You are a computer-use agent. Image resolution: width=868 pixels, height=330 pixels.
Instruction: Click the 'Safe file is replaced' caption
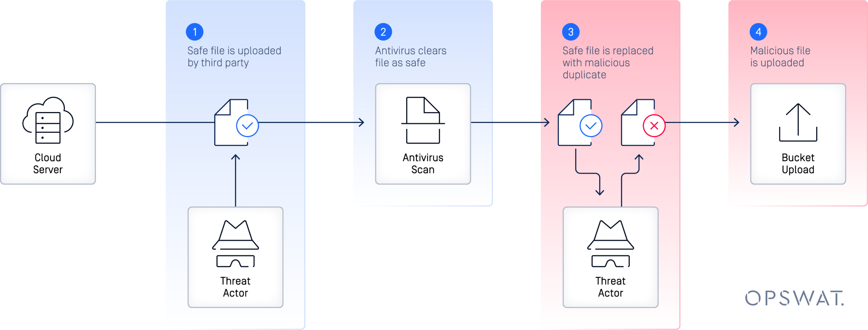[607, 63]
